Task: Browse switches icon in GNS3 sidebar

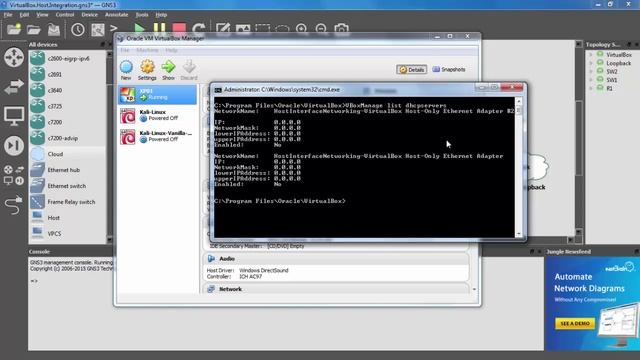Action: 14,87
